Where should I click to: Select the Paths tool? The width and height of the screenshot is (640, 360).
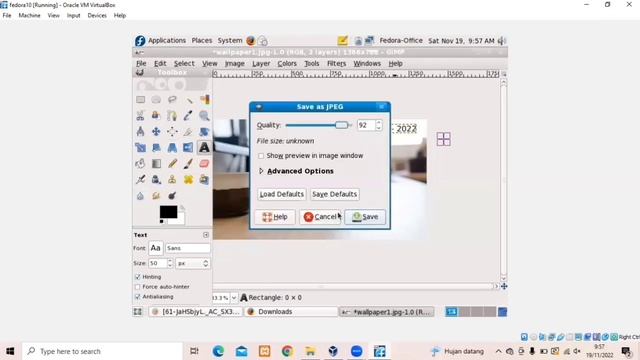[x=172, y=116]
